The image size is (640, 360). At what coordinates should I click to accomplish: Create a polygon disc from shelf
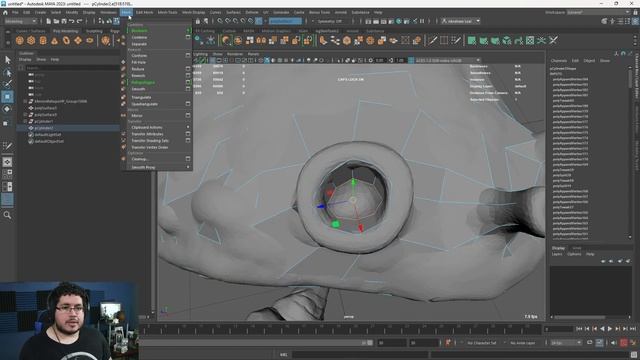point(90,40)
